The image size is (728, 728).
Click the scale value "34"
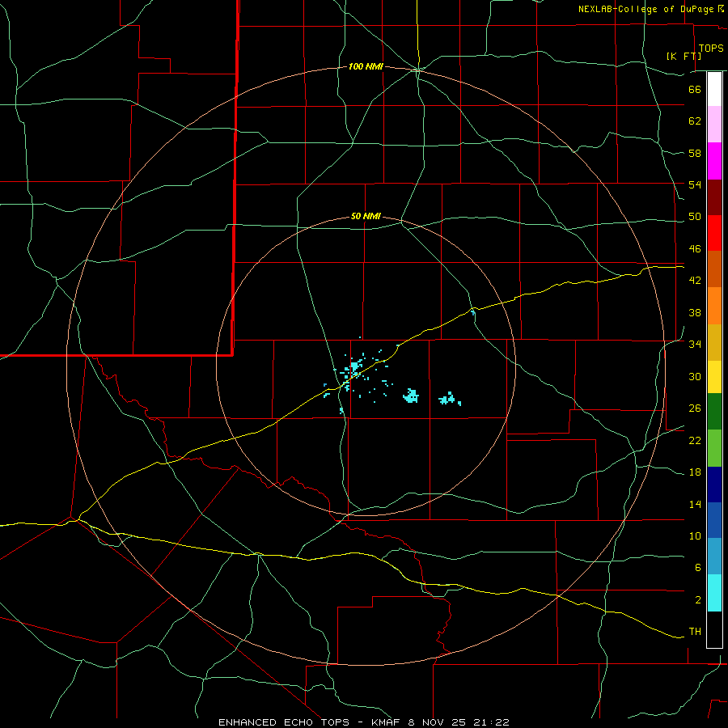[x=695, y=345]
